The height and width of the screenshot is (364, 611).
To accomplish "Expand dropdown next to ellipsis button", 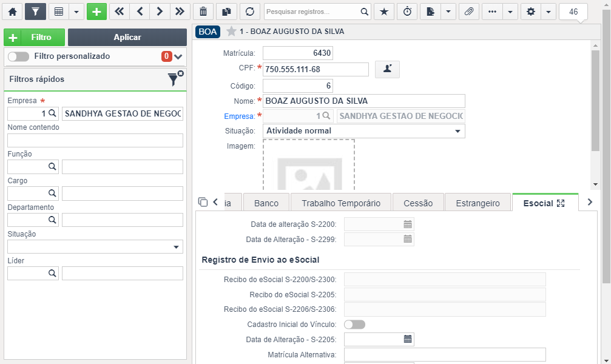I will click(x=510, y=12).
